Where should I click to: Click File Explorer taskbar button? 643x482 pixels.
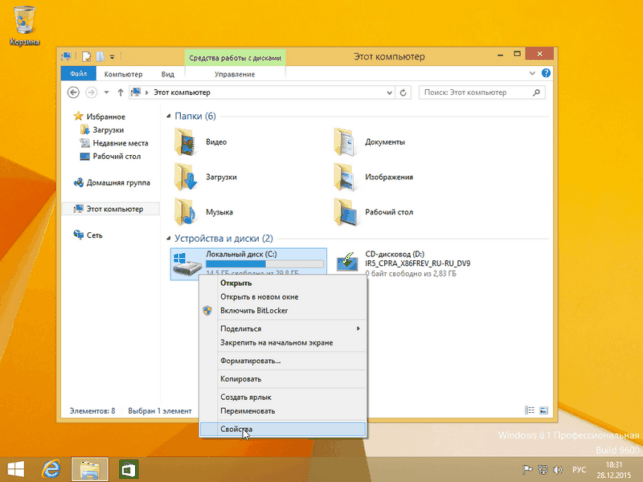pyautogui.click(x=90, y=469)
